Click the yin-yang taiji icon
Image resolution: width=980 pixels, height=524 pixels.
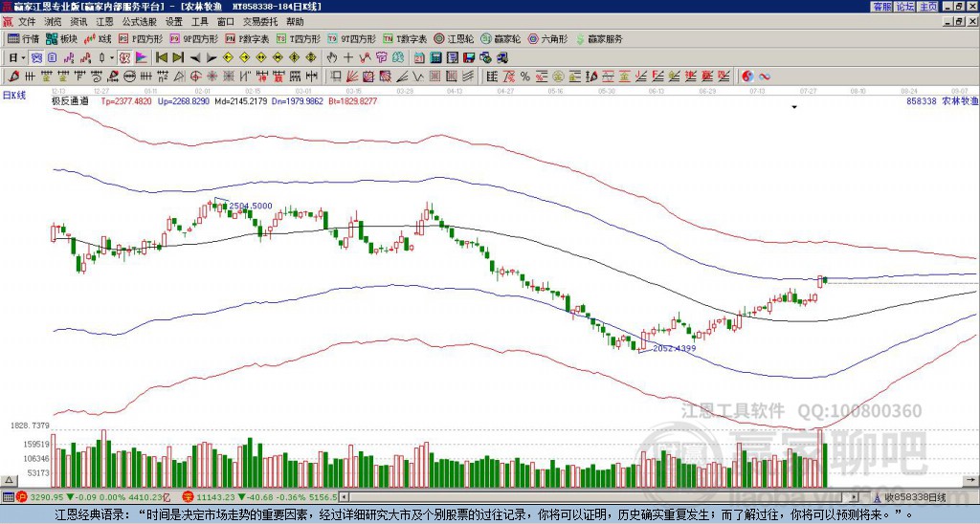click(747, 76)
